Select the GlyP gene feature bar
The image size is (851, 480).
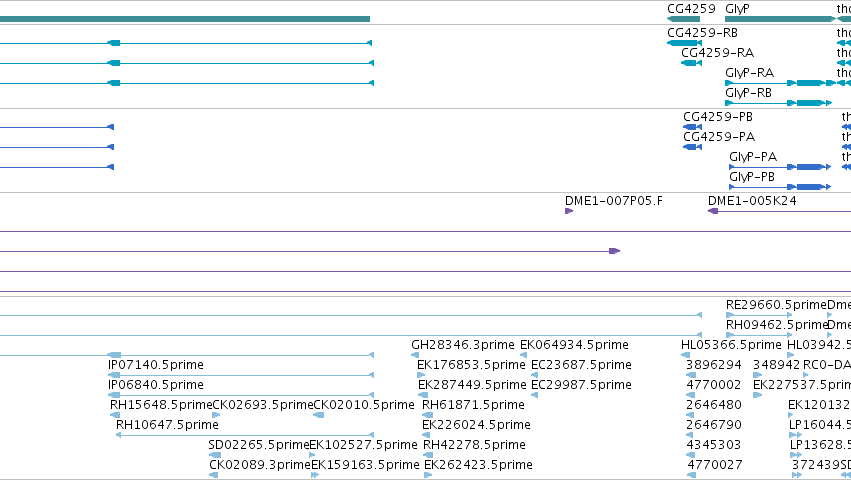pyautogui.click(x=780, y=19)
